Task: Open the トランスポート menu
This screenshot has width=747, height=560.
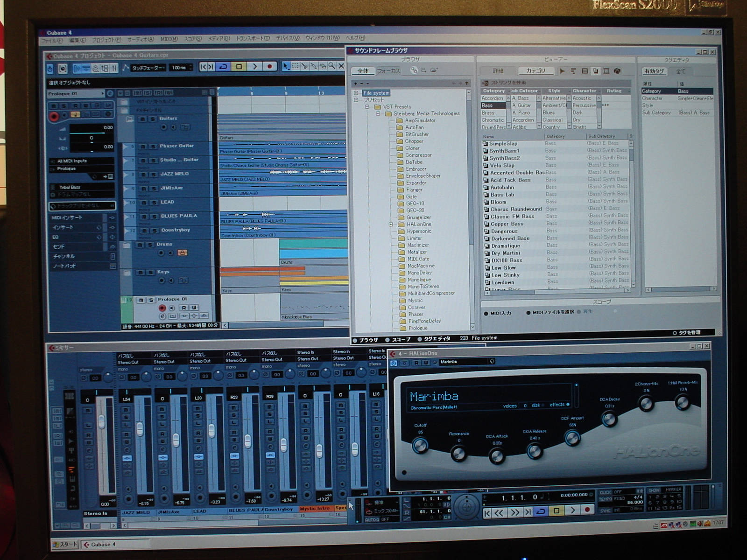Action: point(253,38)
